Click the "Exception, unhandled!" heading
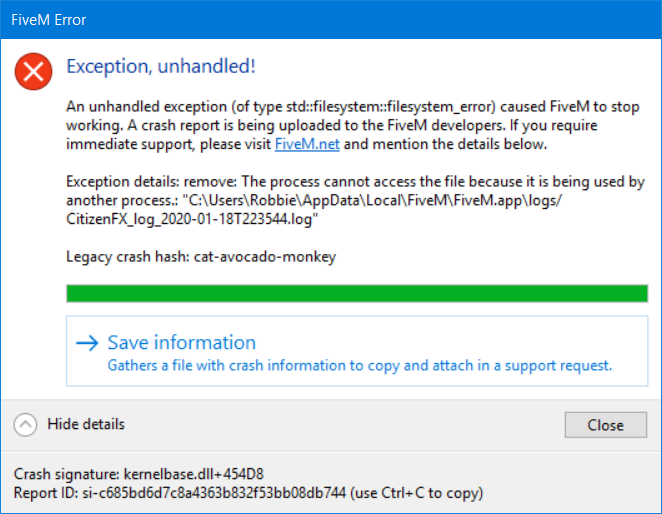Viewport: 662px width, 514px height. [x=160, y=67]
